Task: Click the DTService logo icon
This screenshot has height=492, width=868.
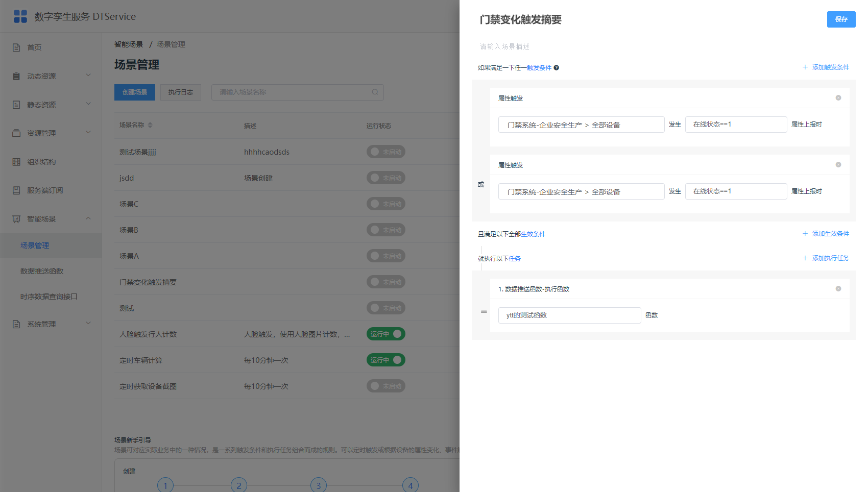Action: tap(20, 16)
